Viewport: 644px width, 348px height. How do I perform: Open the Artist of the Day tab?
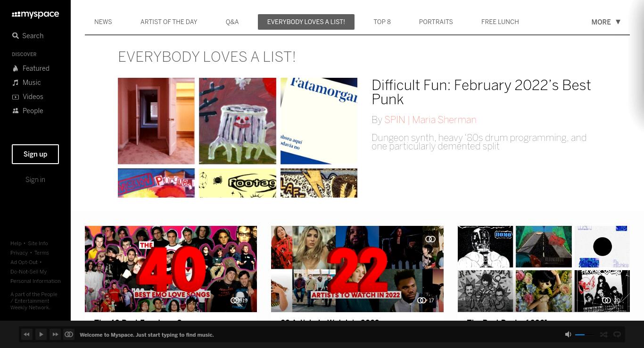tap(169, 22)
